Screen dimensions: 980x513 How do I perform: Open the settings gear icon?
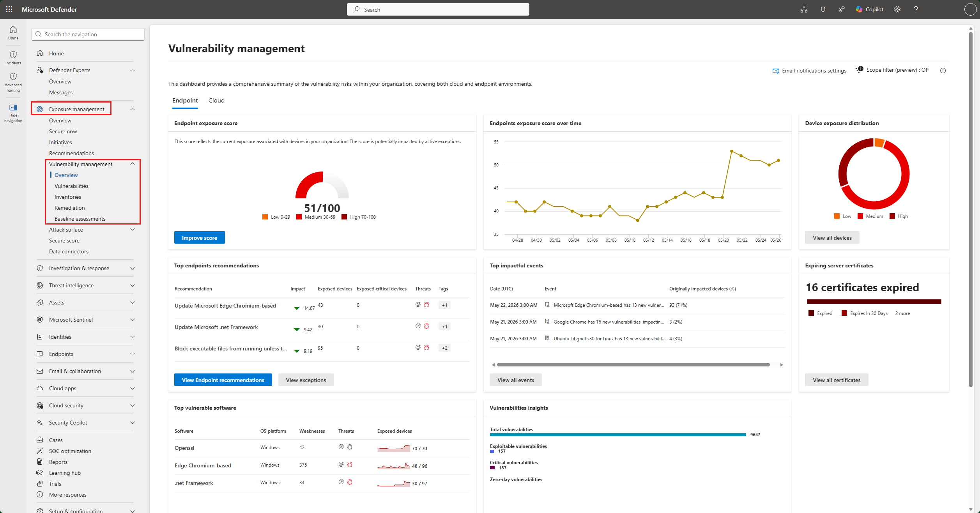click(897, 9)
